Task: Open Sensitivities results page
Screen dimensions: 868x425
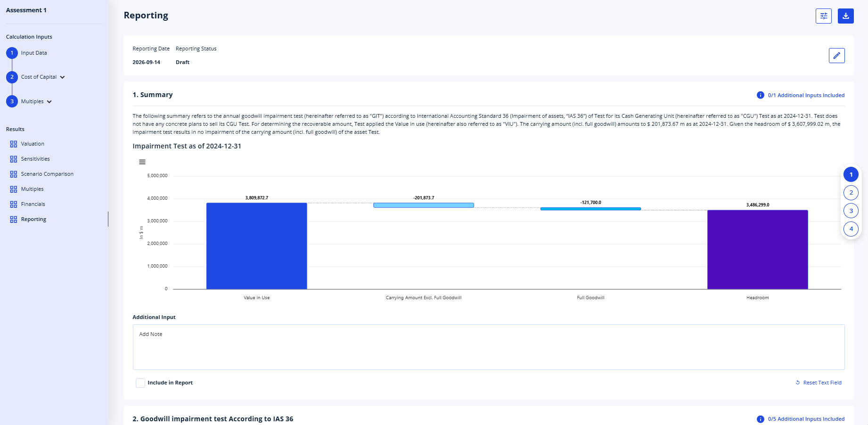Action: (x=35, y=159)
